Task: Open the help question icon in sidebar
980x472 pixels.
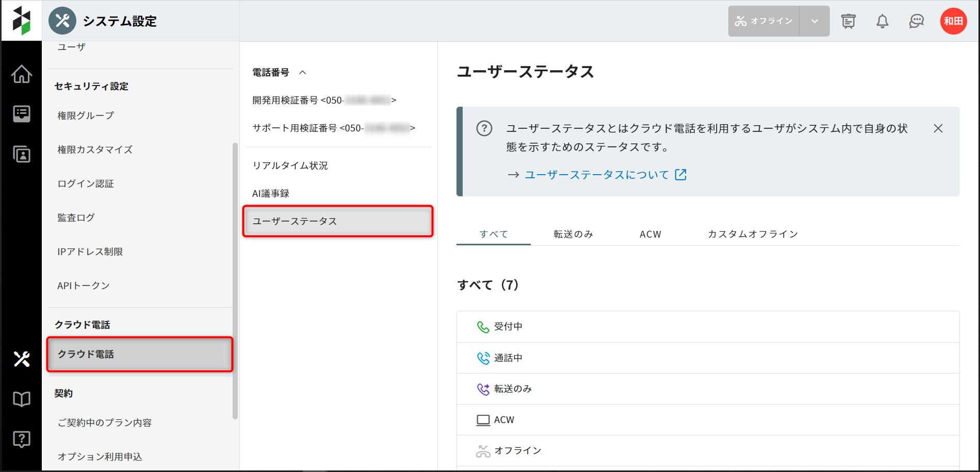Action: coord(22,439)
